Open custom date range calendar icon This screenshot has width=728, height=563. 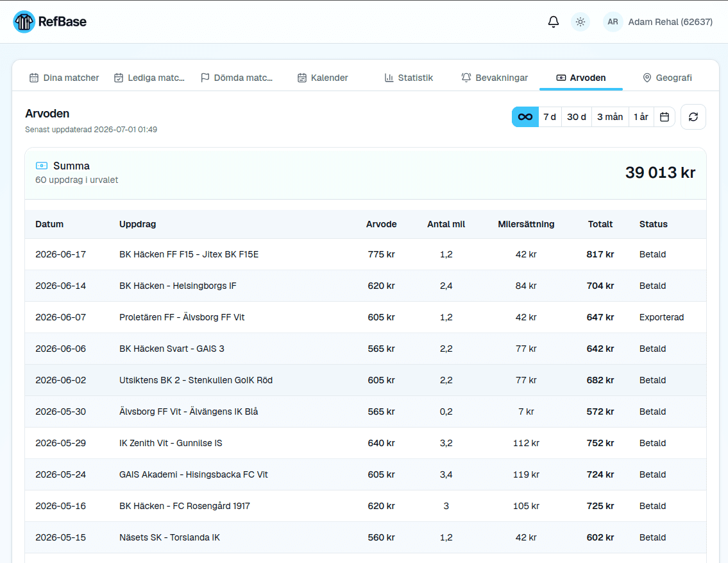665,117
